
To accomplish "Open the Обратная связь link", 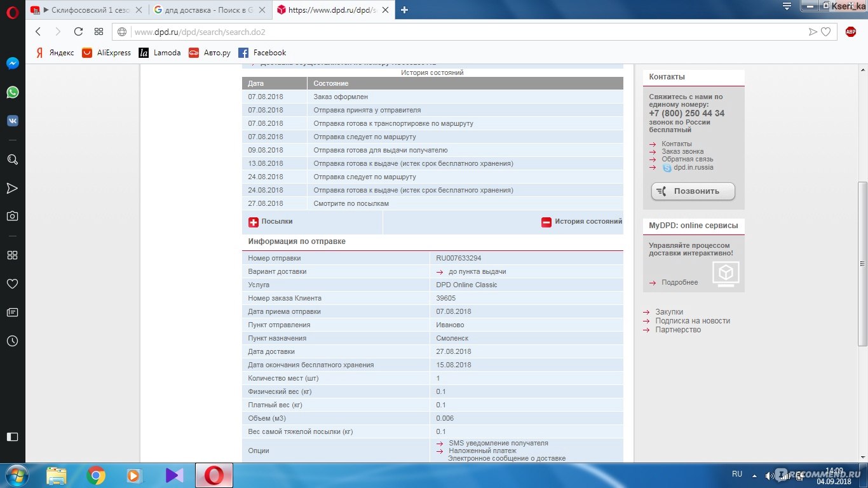I will 688,159.
